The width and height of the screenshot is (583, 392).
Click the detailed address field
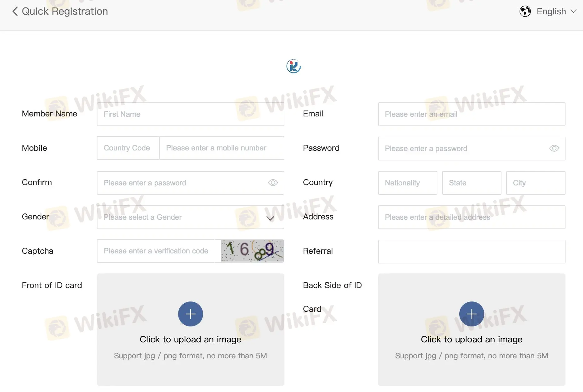pyautogui.click(x=471, y=217)
